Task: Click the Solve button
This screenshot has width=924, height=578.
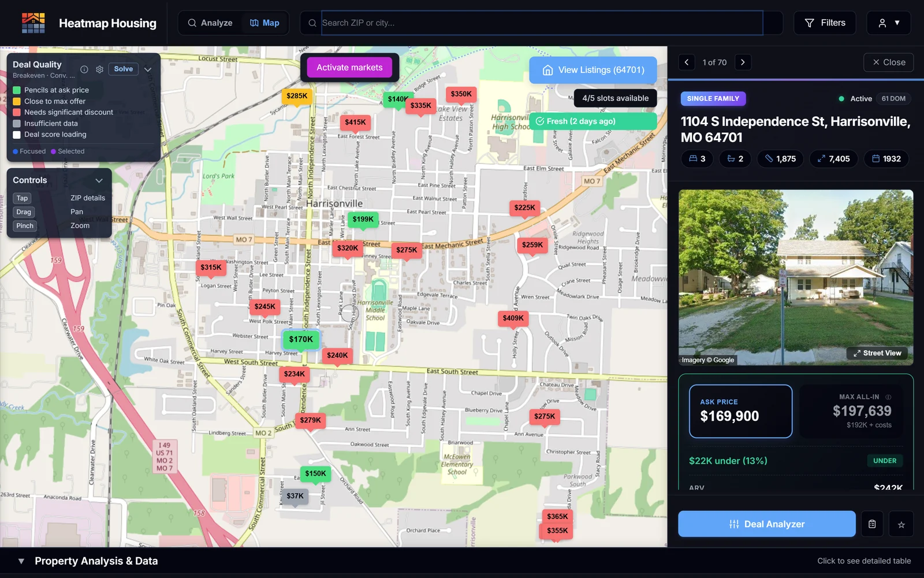Action: click(x=124, y=69)
